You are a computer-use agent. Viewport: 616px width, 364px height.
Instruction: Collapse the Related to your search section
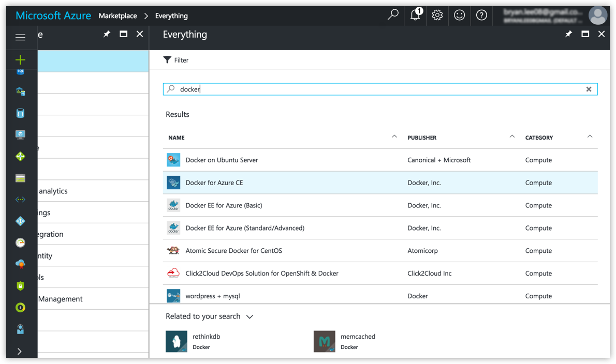coord(250,316)
